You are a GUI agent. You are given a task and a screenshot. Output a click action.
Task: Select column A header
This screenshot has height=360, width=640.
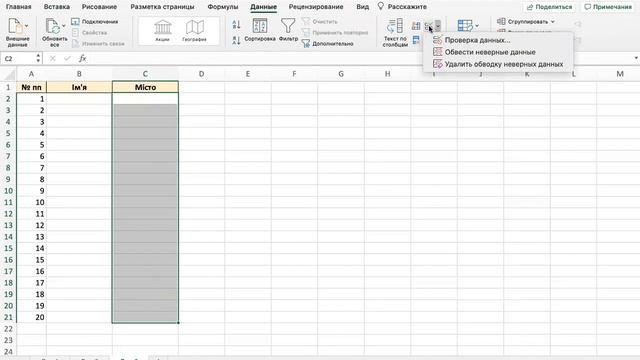[31, 74]
